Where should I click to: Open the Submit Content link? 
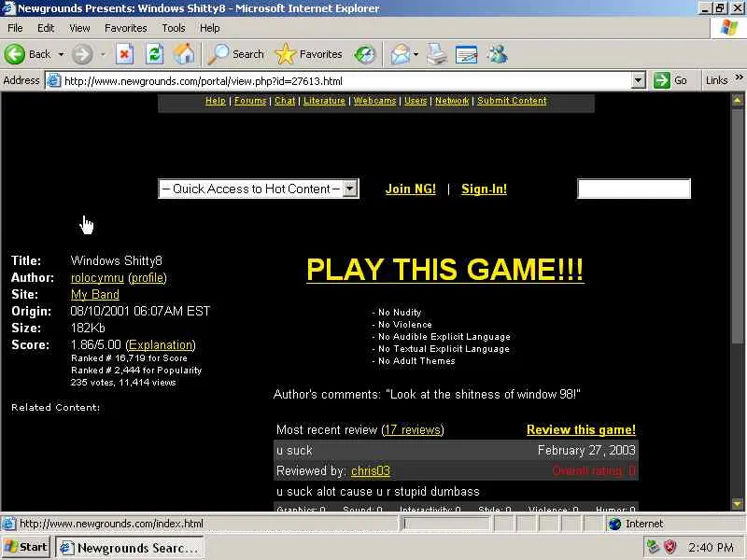(x=512, y=101)
